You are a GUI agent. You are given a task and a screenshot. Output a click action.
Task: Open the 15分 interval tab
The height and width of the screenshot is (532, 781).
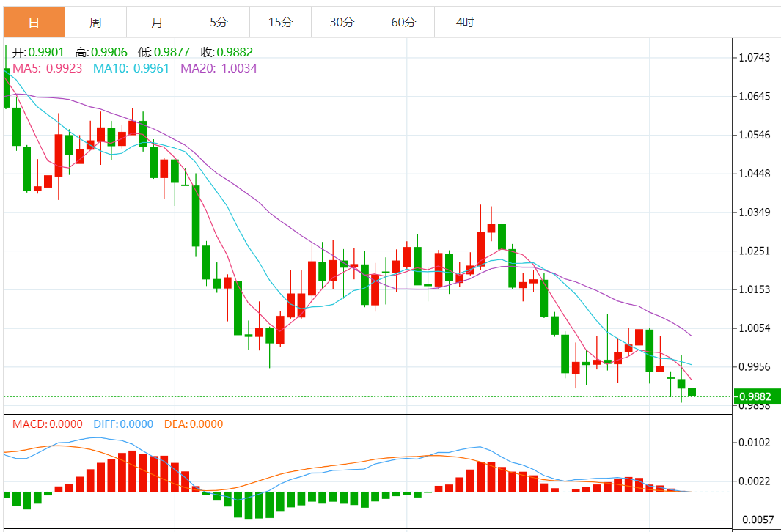[x=280, y=22]
